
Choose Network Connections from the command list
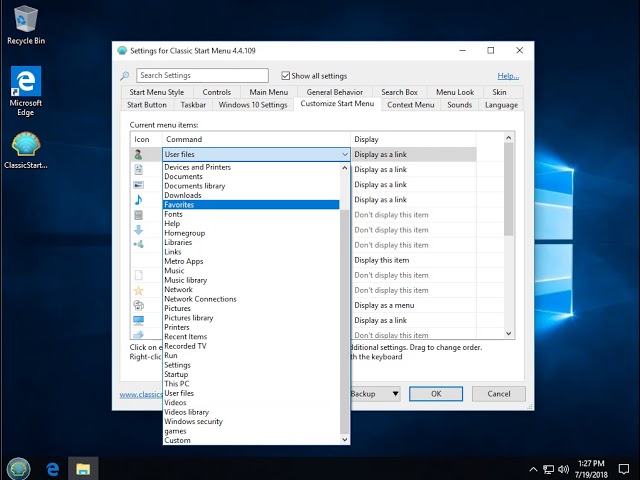point(251,299)
